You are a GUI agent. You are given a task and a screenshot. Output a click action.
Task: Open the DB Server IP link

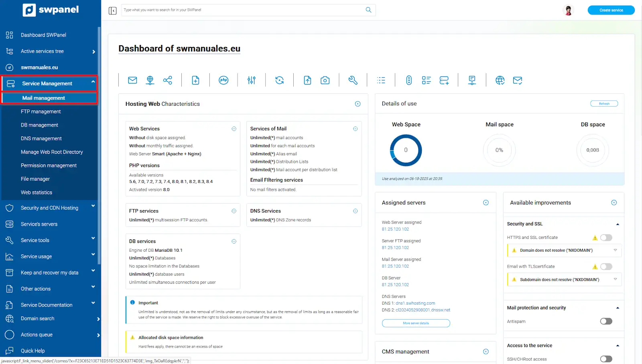[x=395, y=285]
